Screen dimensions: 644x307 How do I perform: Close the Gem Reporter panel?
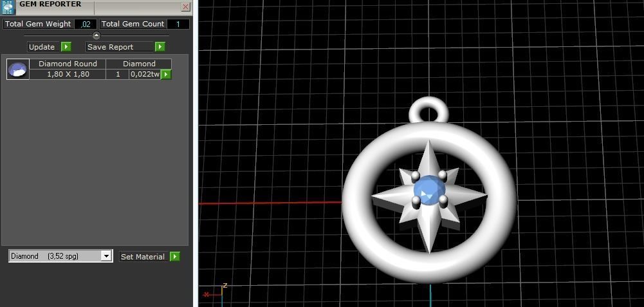(x=186, y=7)
